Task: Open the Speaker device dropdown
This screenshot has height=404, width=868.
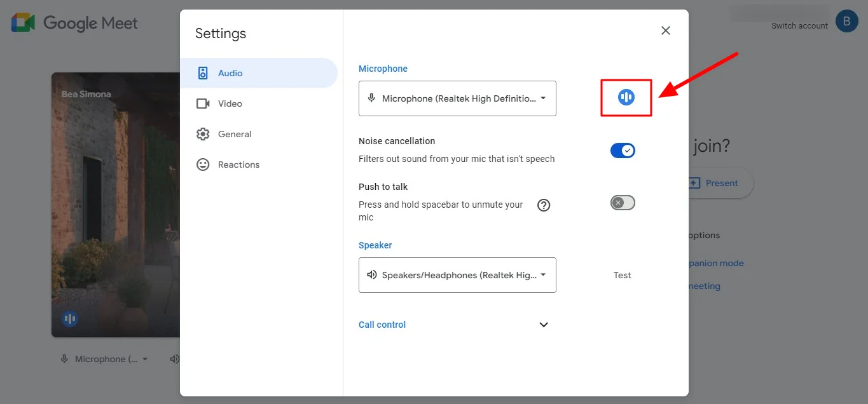Action: coord(457,275)
